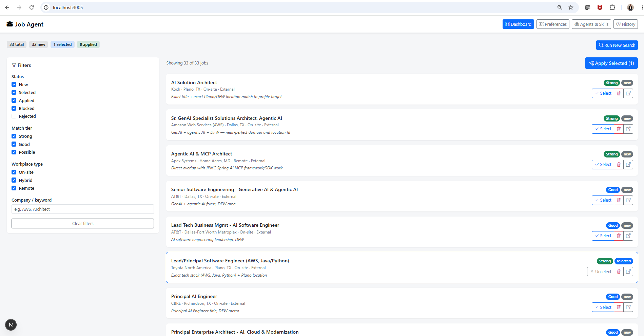The width and height of the screenshot is (644, 336).
Task: Click the Principal AI Engineer title
Action: click(194, 296)
